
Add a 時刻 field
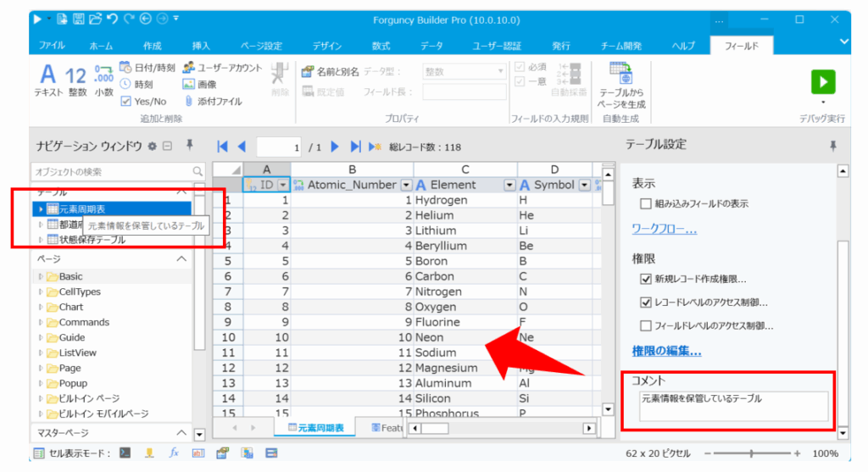click(x=136, y=84)
